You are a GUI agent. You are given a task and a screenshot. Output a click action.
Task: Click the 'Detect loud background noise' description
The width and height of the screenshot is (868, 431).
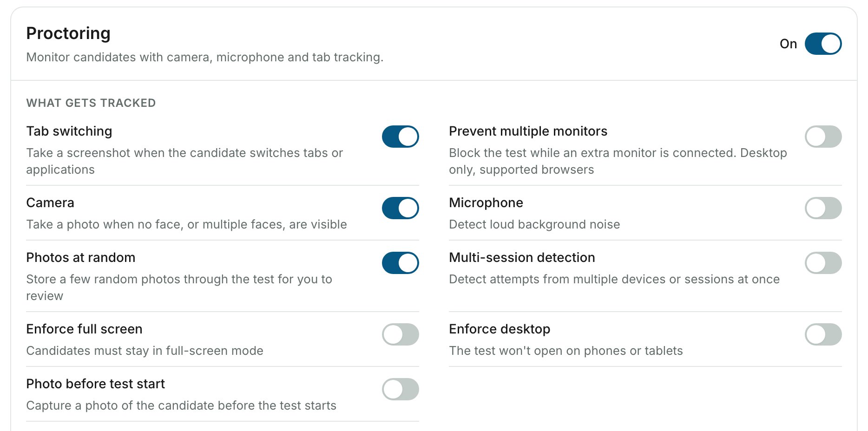click(x=534, y=225)
